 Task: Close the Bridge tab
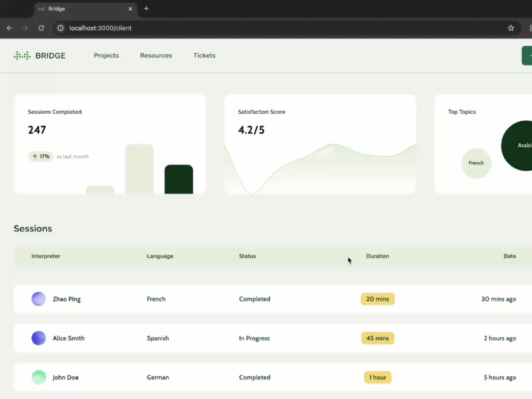[130, 9]
